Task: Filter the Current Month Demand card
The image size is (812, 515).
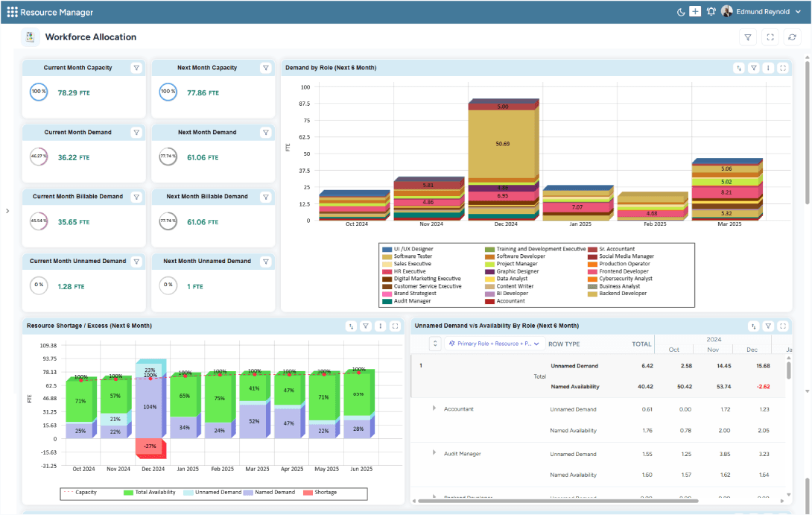Action: point(136,133)
